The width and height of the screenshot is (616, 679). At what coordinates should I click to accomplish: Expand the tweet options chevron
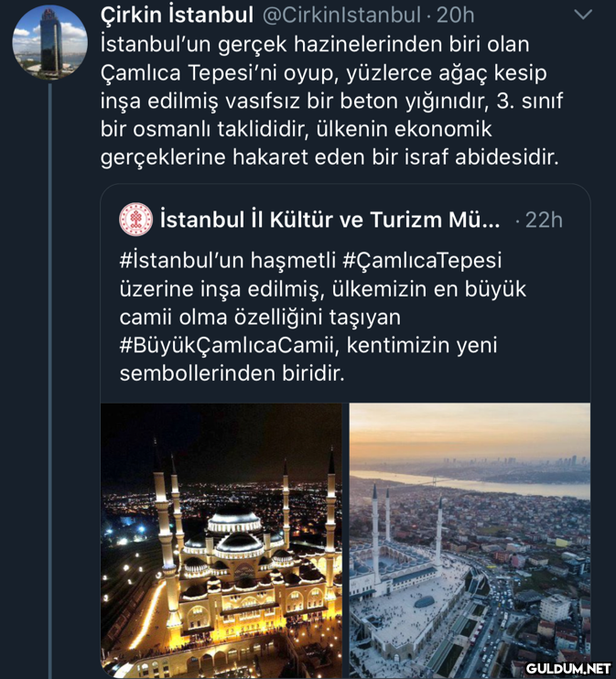[582, 15]
